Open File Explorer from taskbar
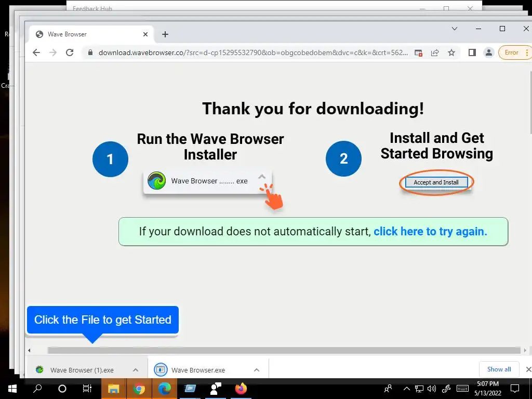 (113, 389)
